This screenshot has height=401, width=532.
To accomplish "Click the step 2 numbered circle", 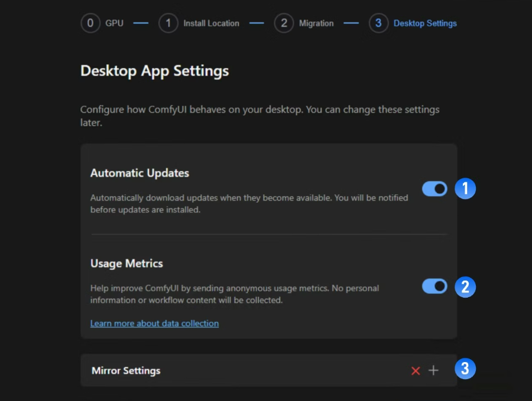I will 284,24.
